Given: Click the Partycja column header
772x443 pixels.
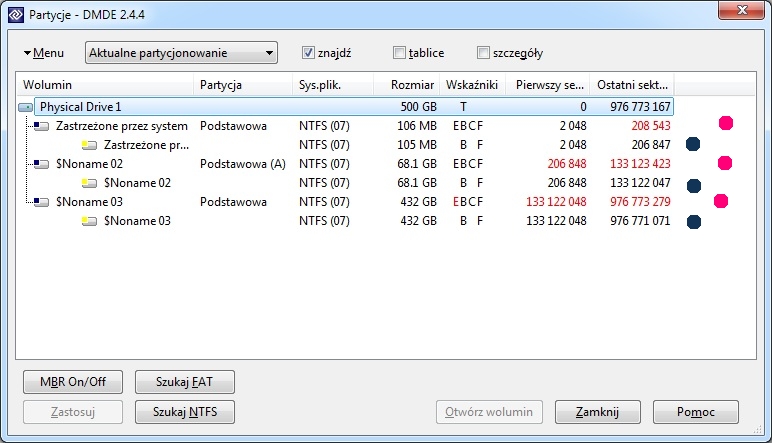Looking at the screenshot, I should coord(243,85).
